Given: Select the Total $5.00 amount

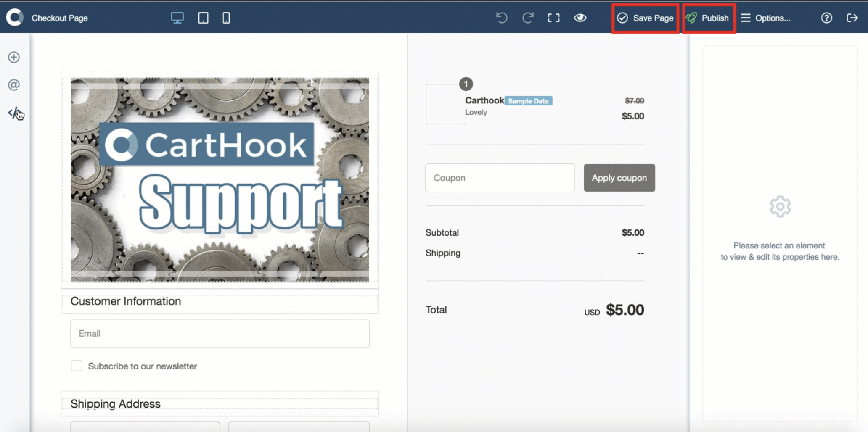Looking at the screenshot, I should point(625,310).
